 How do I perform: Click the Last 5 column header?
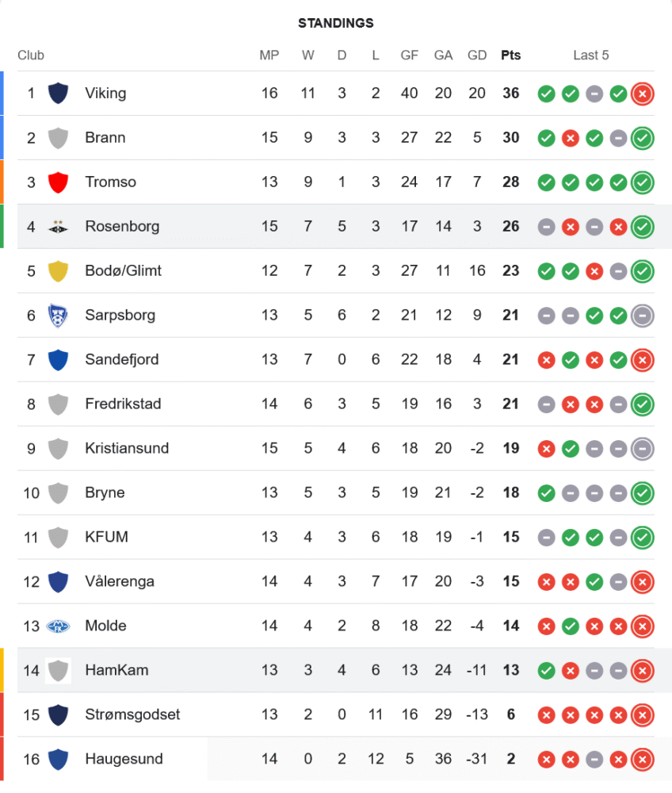pos(591,56)
